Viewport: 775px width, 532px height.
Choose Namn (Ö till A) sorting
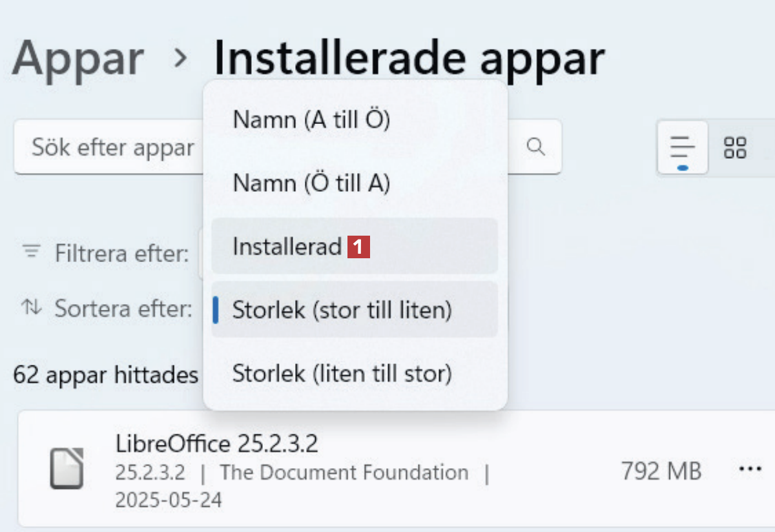point(311,183)
